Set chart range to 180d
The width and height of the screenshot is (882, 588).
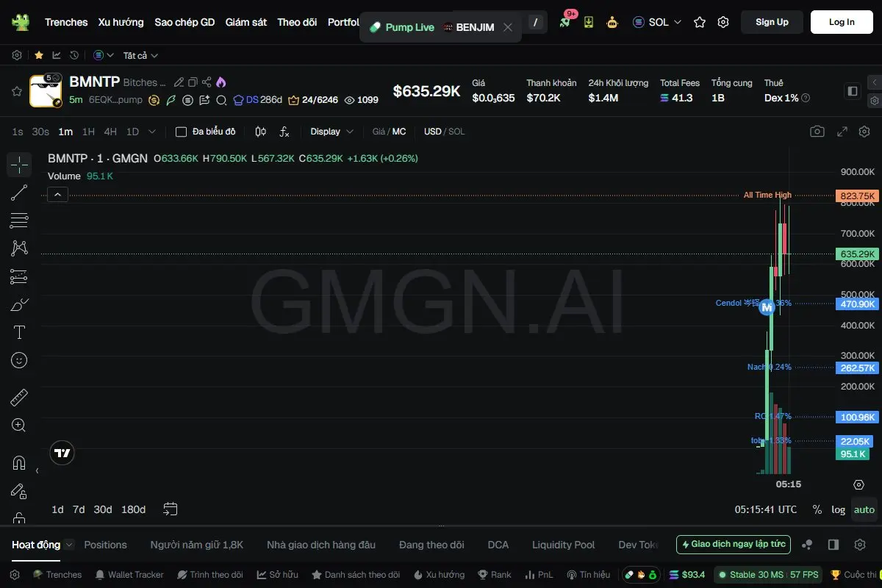[x=133, y=509]
